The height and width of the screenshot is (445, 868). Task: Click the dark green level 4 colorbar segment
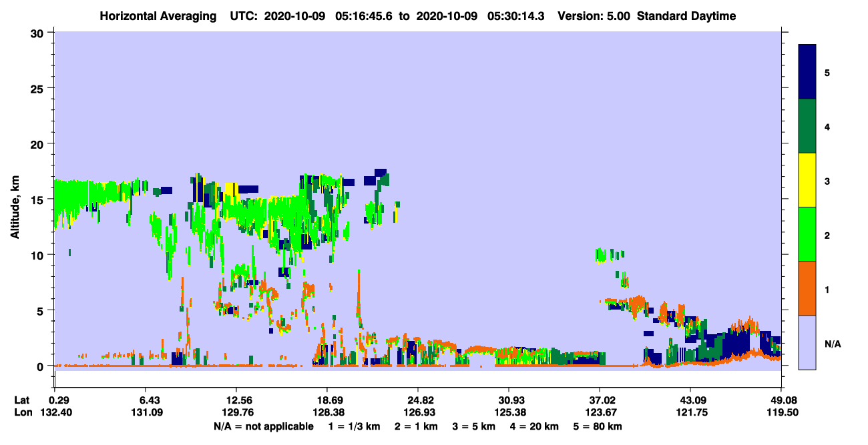807,126
